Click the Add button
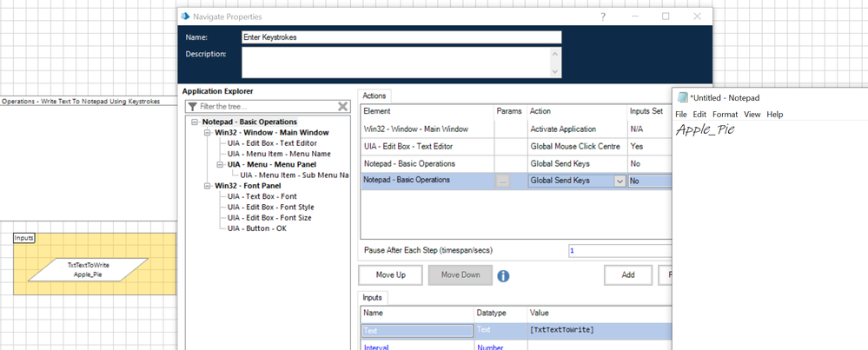The width and height of the screenshot is (868, 350). pyautogui.click(x=627, y=275)
